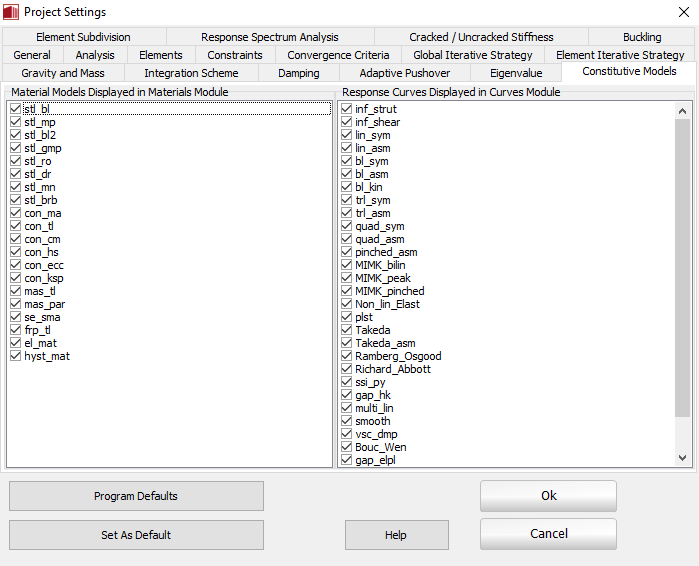The image size is (699, 566).
Task: Click the Project Settings window title icon
Action: coord(11,12)
